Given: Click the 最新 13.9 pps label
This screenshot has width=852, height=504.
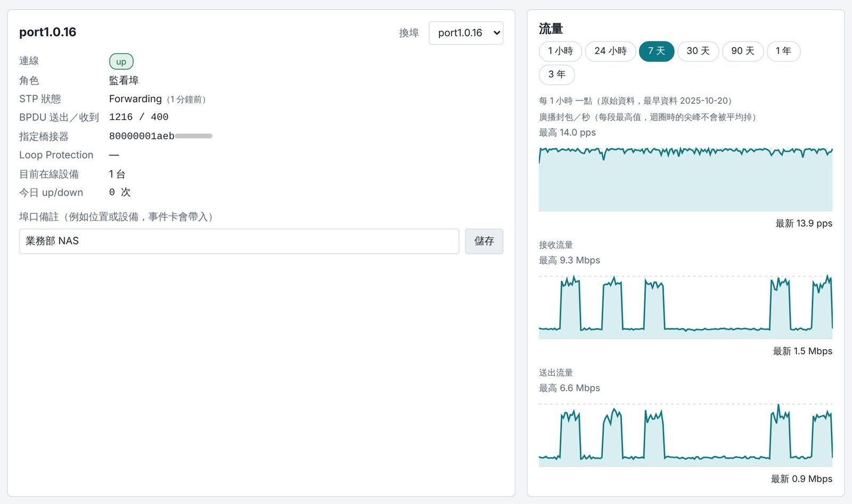Looking at the screenshot, I should tap(804, 224).
